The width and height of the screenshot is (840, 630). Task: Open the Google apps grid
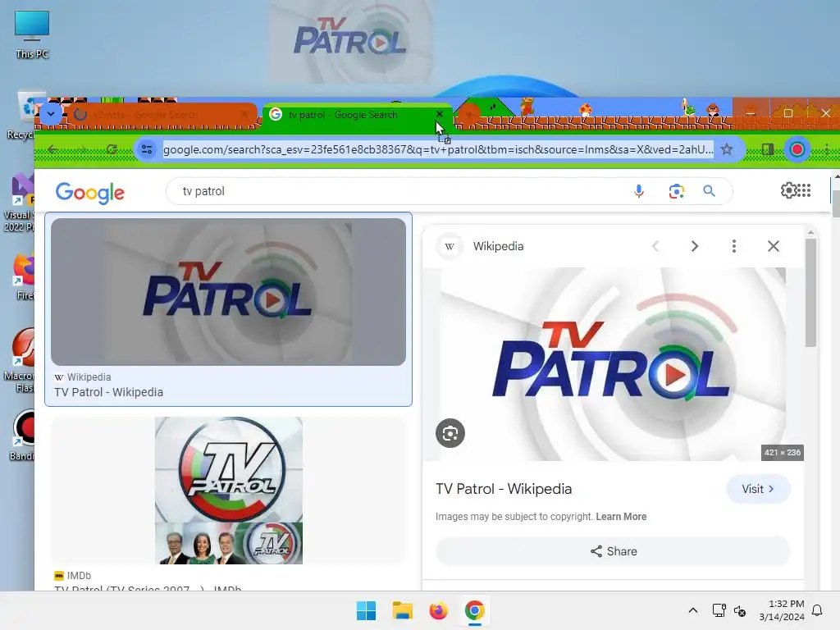(804, 190)
